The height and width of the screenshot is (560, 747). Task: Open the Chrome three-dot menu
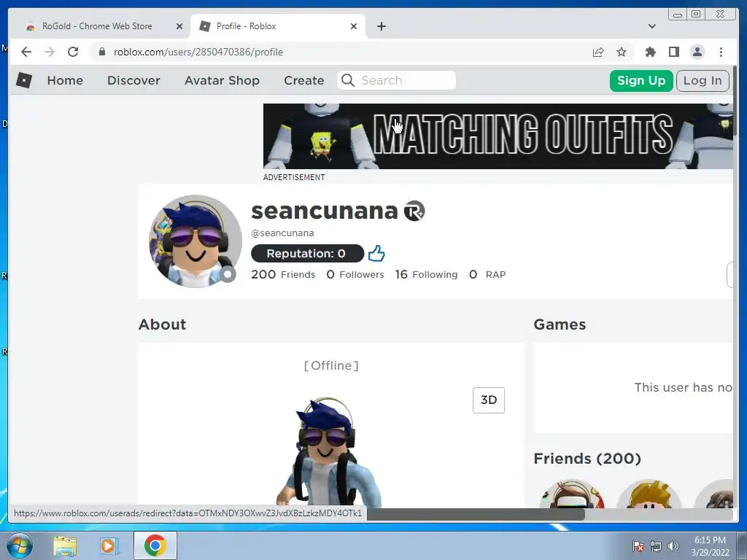click(721, 52)
